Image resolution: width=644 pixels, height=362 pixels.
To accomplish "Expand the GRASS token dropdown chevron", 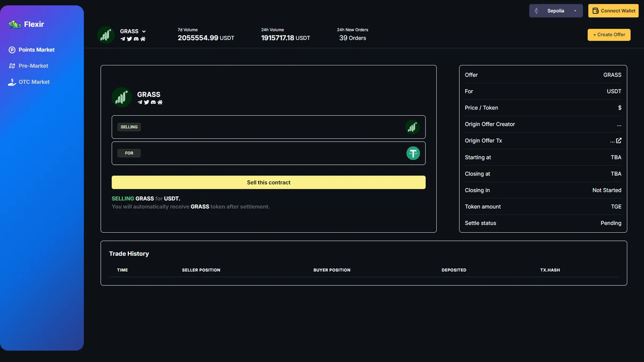I will coord(144,32).
